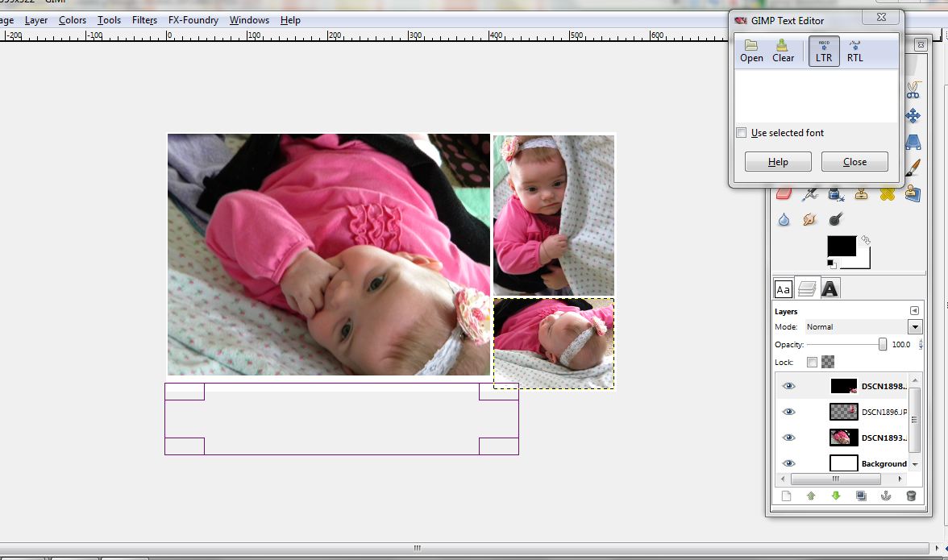Hide the DSCN1896 layer
948x560 pixels.
(788, 412)
